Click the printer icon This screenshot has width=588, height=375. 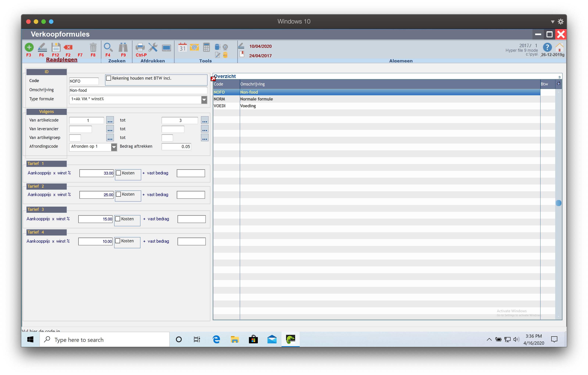(140, 47)
